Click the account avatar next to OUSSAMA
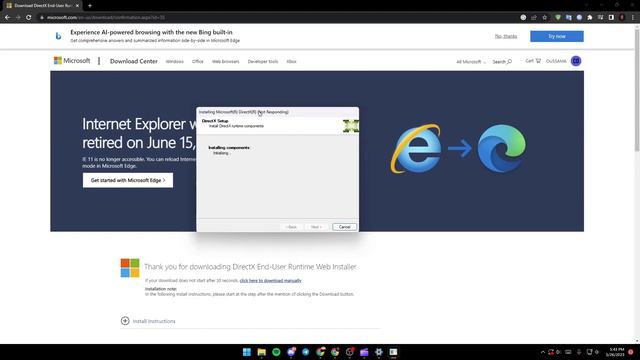640x360 pixels. pos(576,61)
